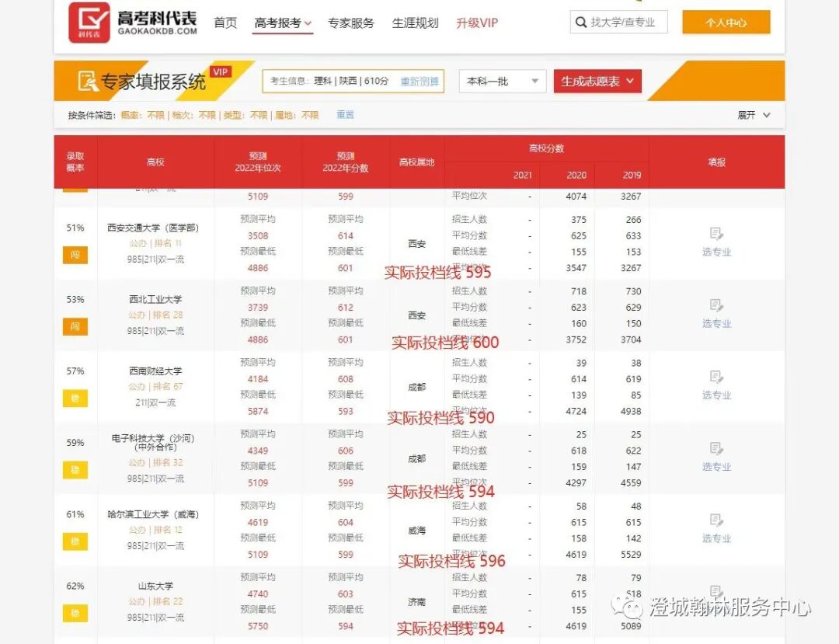This screenshot has height=644, width=839.
Task: Click the 档次: 不限 filter
Action: (194, 115)
